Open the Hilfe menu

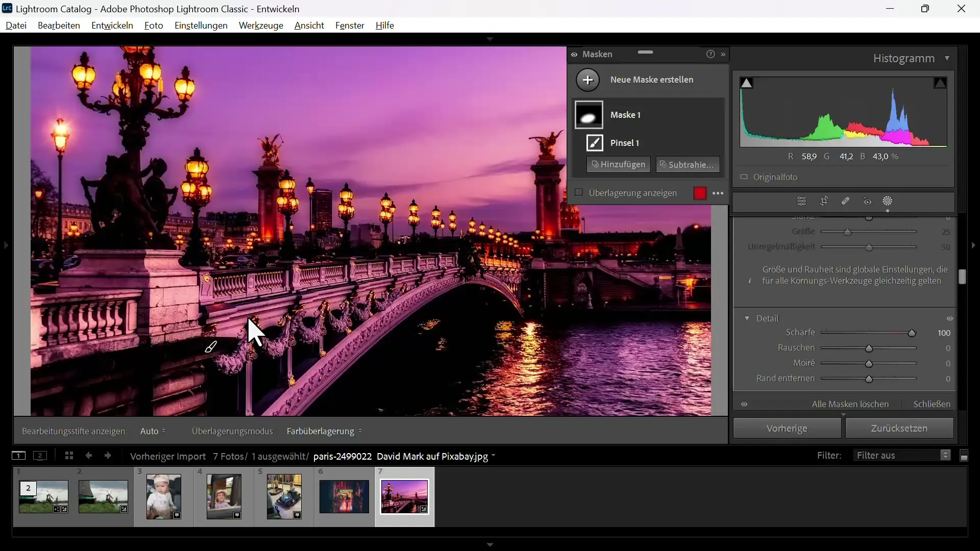click(x=385, y=26)
